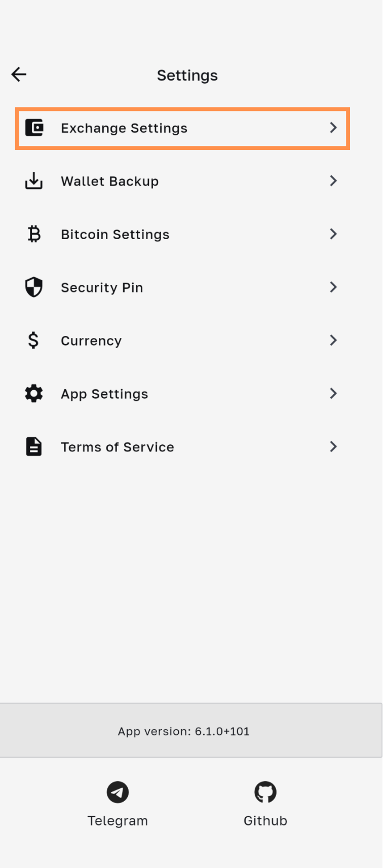Click the Currency row chevron arrow
Viewport: 389px width, 868px height.
coord(333,341)
